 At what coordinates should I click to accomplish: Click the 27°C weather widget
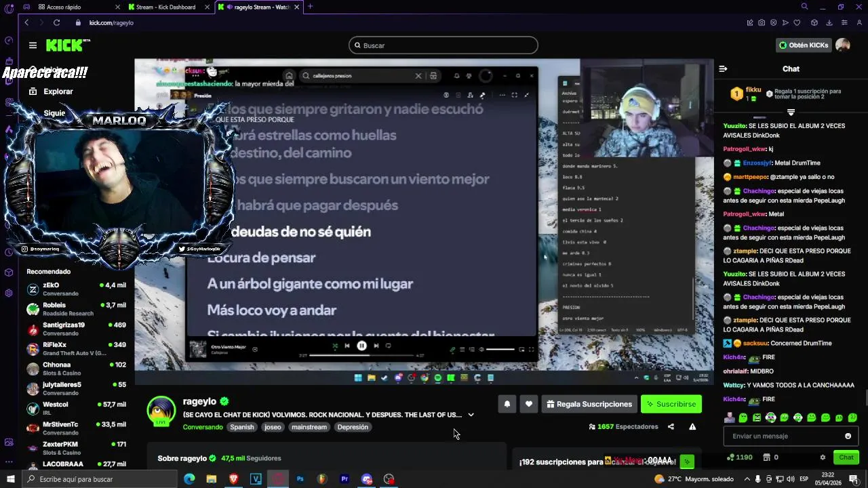click(x=694, y=479)
